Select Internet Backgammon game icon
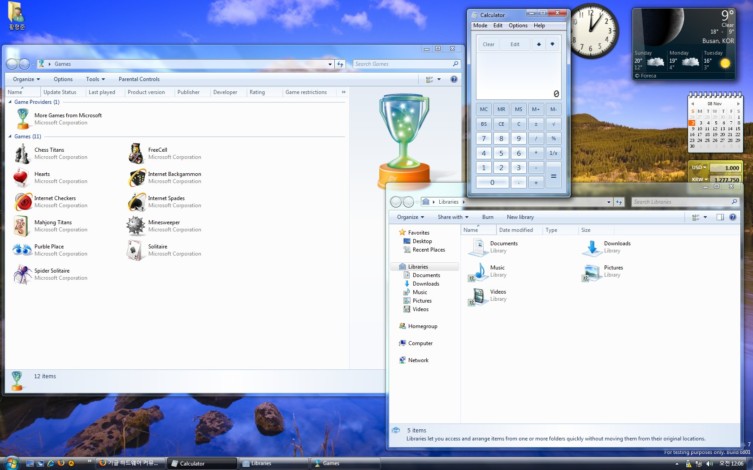Viewport: 753px width, 470px height. [137, 178]
